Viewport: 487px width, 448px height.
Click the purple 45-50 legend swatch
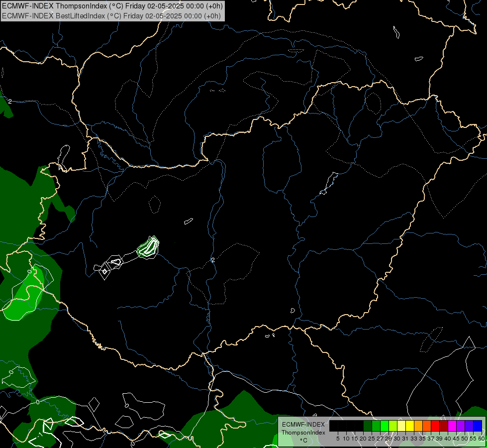tap(461, 426)
